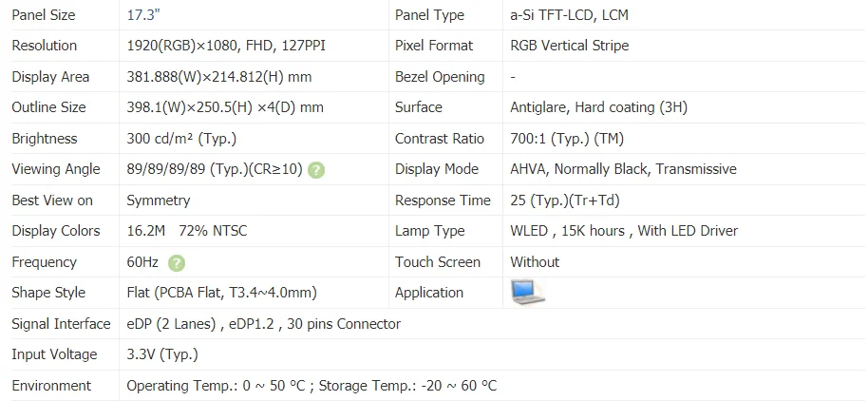The image size is (868, 401).
Task: Click the Input Voltage 3.3V value
Action: (162, 354)
